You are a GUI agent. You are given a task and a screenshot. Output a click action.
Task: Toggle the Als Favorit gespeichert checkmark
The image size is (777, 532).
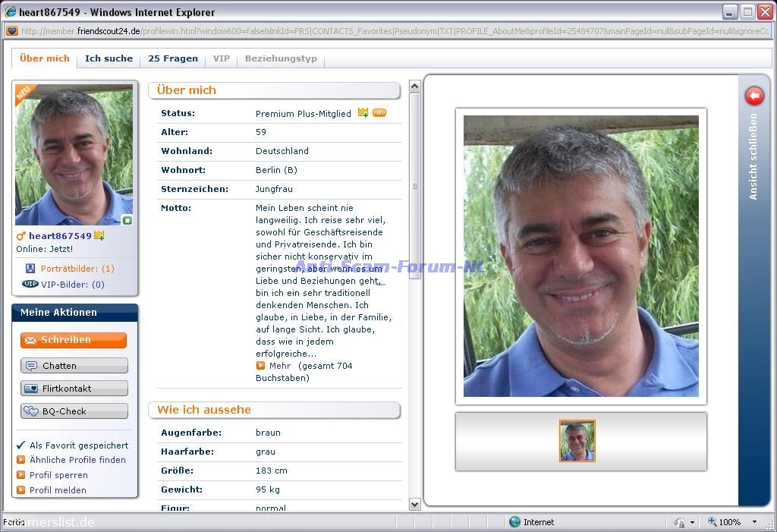21,445
